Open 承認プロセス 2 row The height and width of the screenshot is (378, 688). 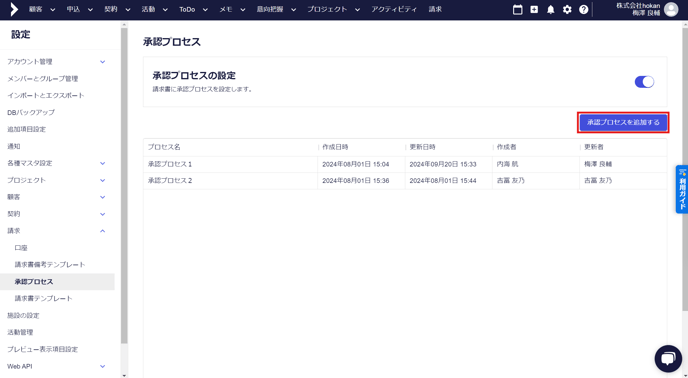click(x=405, y=181)
